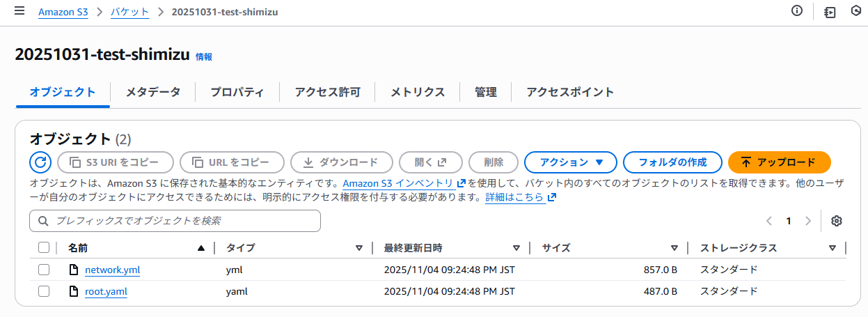Click the yml type cell

pos(235,270)
